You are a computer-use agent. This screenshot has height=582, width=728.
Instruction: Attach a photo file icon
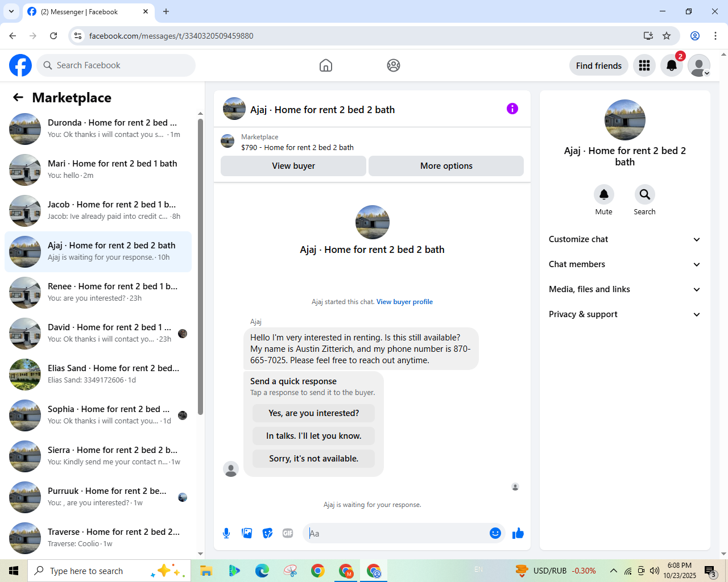click(x=247, y=533)
